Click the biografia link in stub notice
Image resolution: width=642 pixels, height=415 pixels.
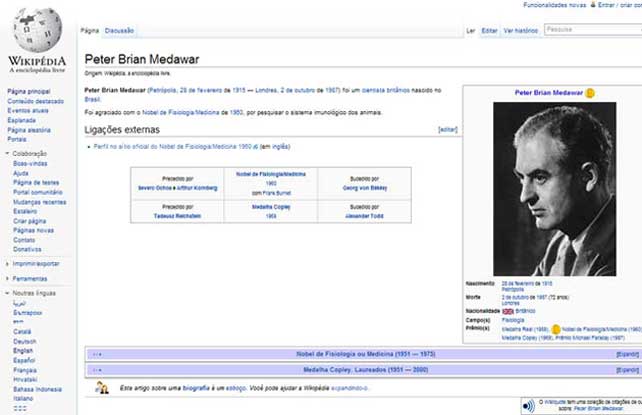[196, 388]
